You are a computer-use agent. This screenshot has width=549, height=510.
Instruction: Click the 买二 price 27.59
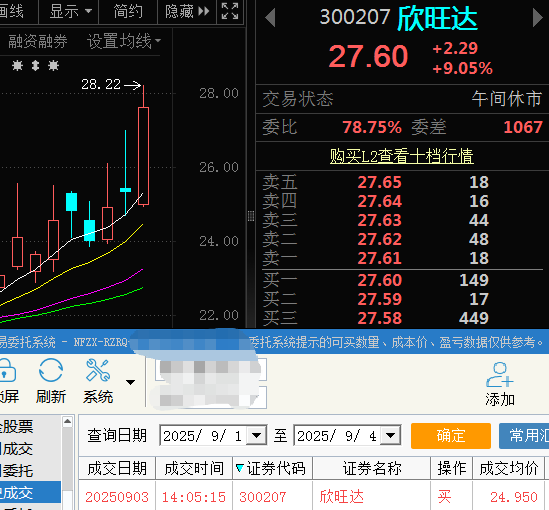[380, 299]
